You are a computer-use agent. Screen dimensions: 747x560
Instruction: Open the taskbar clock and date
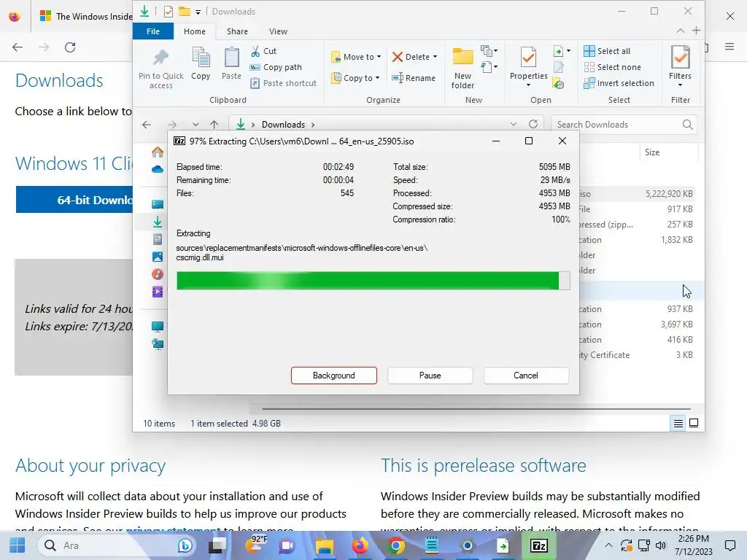[x=693, y=545]
